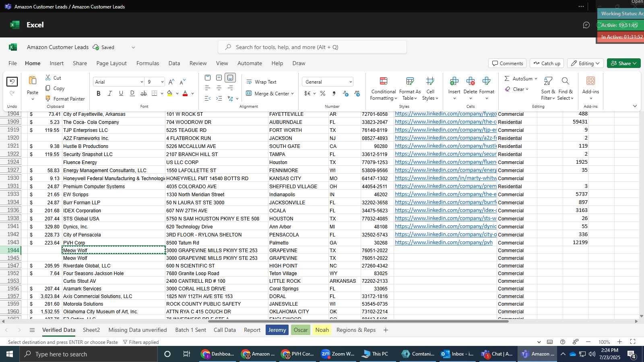
Task: Click the Undo icon
Action: (12, 82)
